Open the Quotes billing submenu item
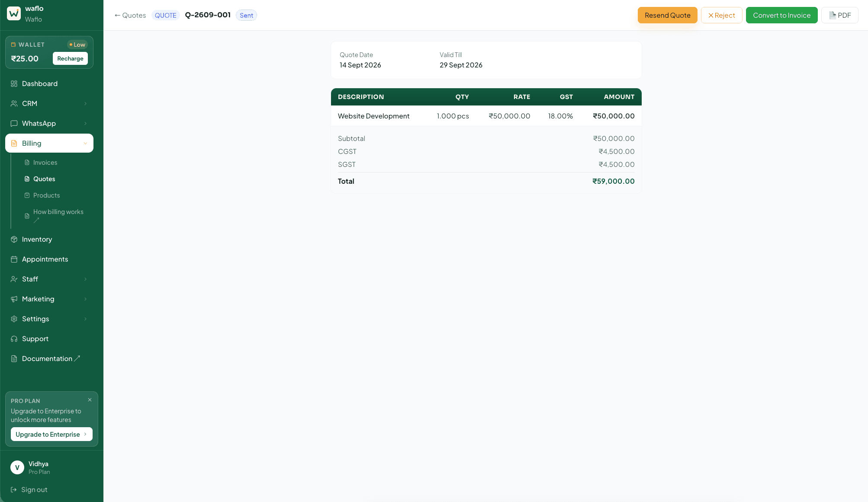 (44, 179)
